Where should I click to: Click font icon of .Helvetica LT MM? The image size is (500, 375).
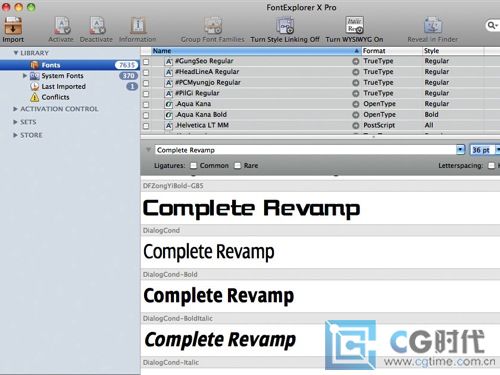tap(169, 126)
